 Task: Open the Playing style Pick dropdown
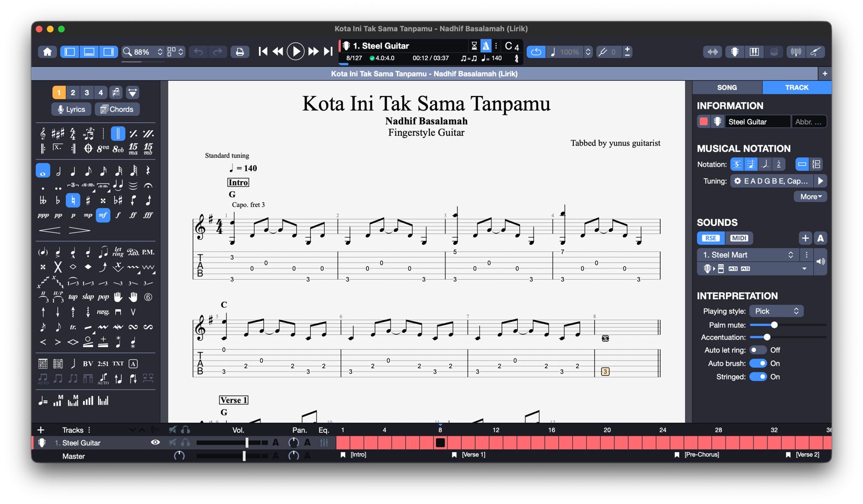click(x=776, y=311)
